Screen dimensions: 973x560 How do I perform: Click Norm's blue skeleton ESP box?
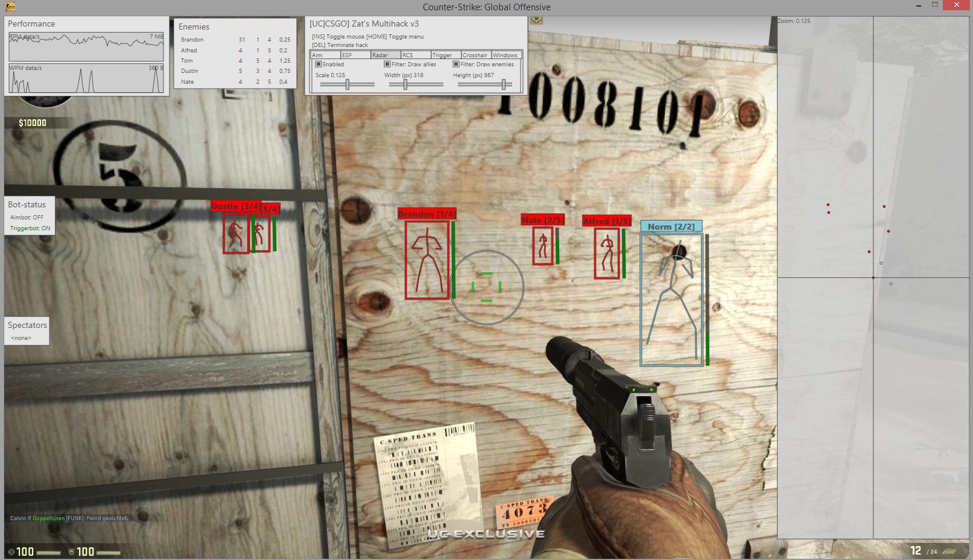672,300
